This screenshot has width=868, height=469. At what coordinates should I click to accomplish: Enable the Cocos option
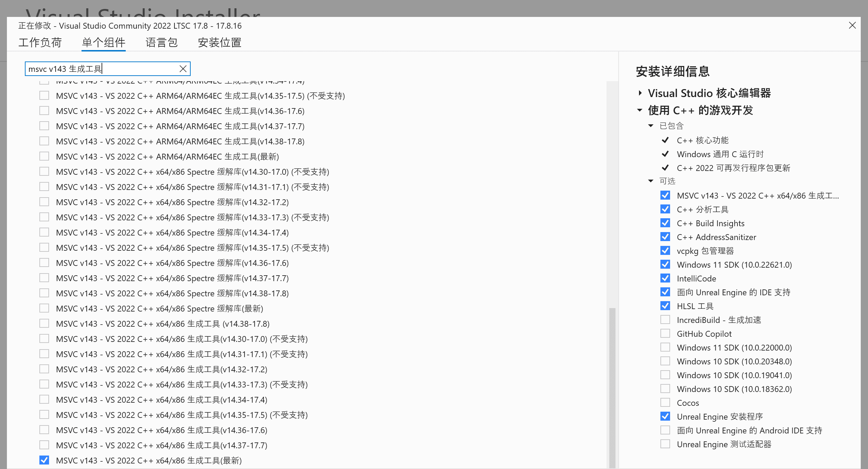coord(665,402)
